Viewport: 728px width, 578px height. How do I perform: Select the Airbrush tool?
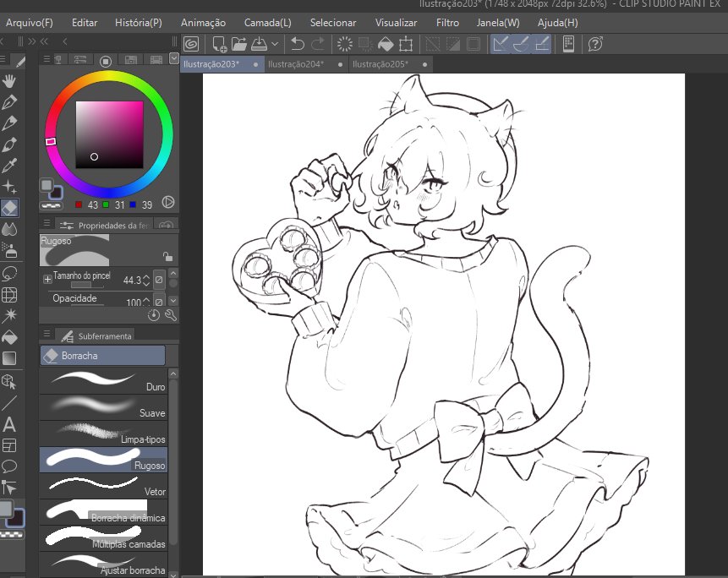(x=8, y=250)
